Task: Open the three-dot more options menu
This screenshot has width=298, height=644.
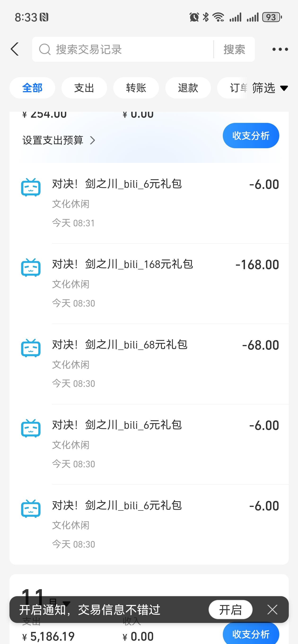Action: coord(280,49)
